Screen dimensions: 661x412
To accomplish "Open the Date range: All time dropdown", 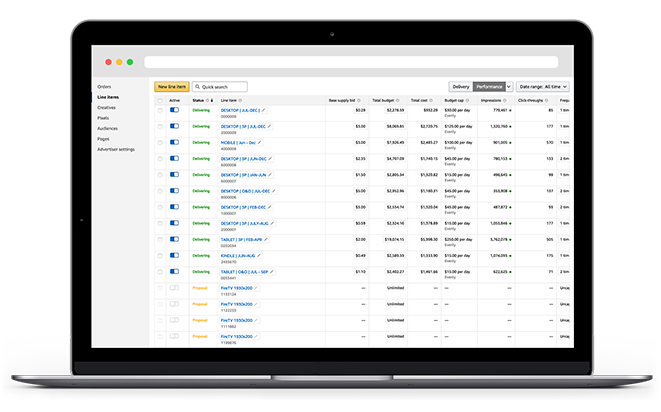I will (x=543, y=86).
